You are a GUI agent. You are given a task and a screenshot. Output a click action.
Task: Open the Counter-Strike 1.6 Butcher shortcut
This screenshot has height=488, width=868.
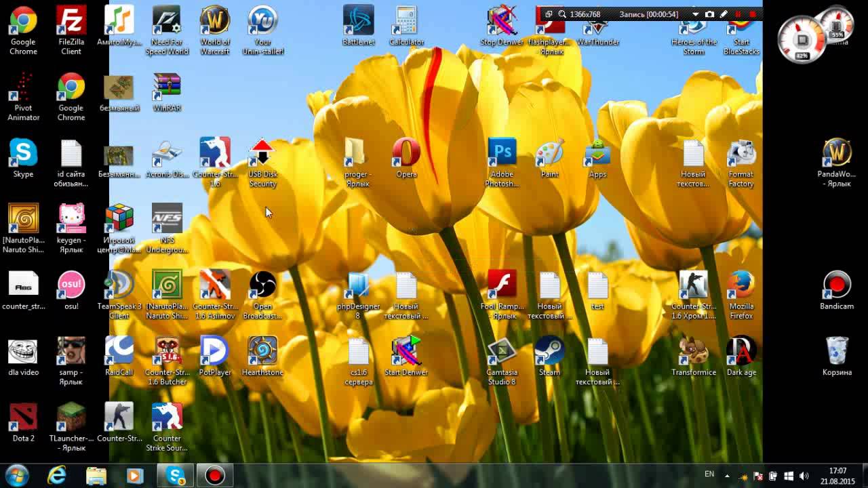point(167,361)
